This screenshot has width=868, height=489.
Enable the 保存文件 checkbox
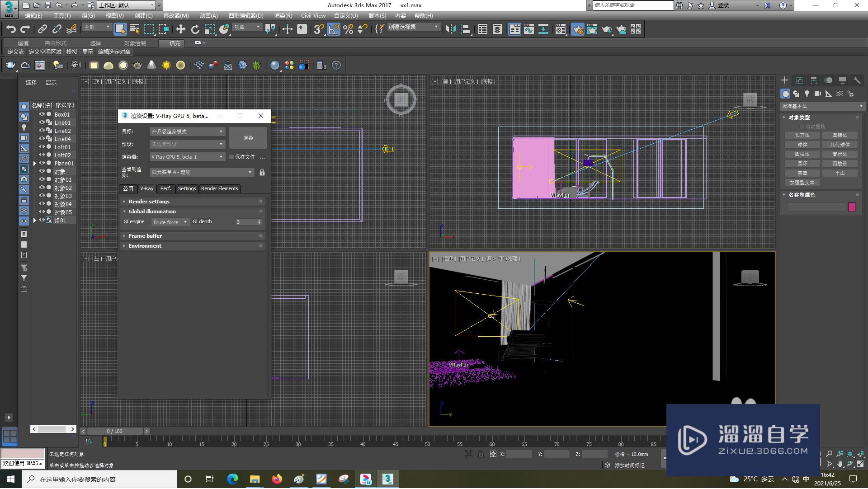point(231,157)
